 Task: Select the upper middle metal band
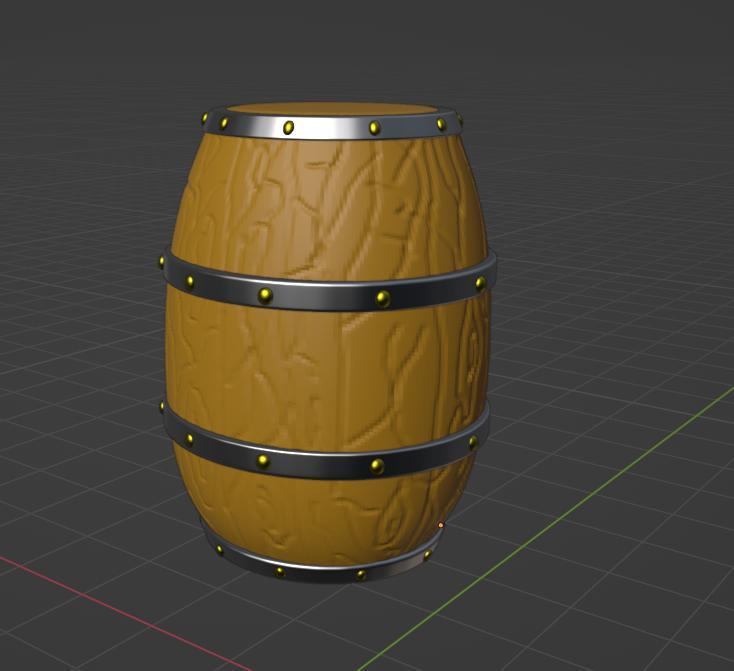[x=328, y=296]
